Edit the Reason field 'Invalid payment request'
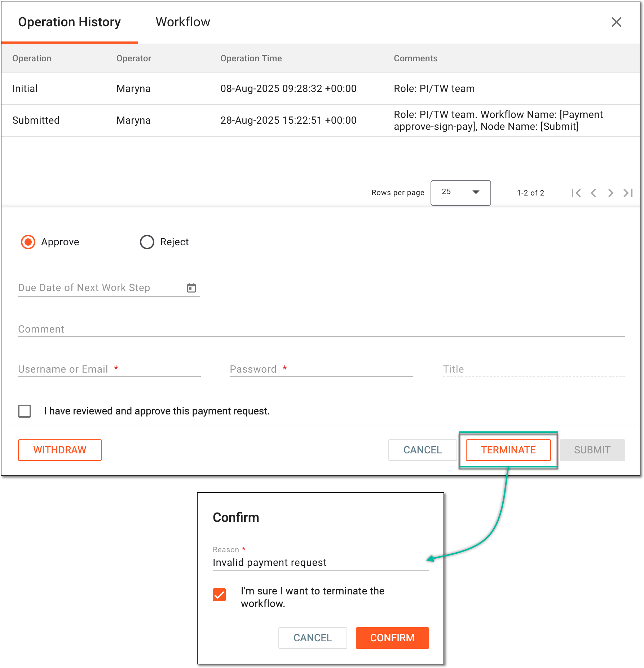 click(321, 562)
